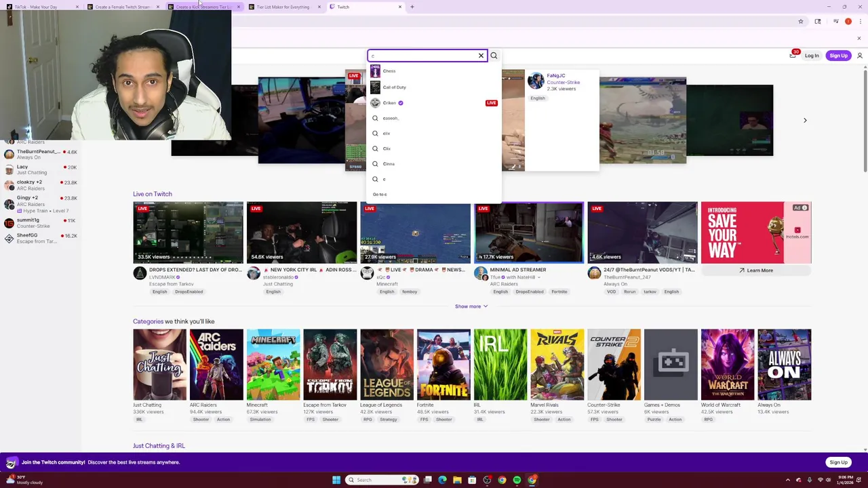Open the League of Legends category cover
The width and height of the screenshot is (868, 488).
387,365
